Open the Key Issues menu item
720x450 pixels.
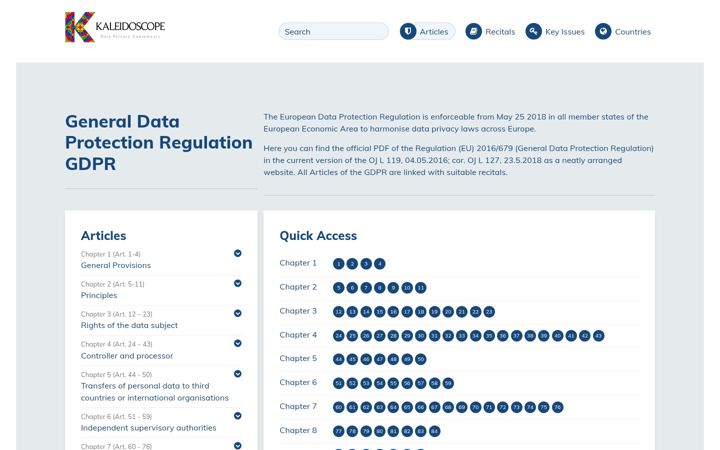pyautogui.click(x=555, y=31)
